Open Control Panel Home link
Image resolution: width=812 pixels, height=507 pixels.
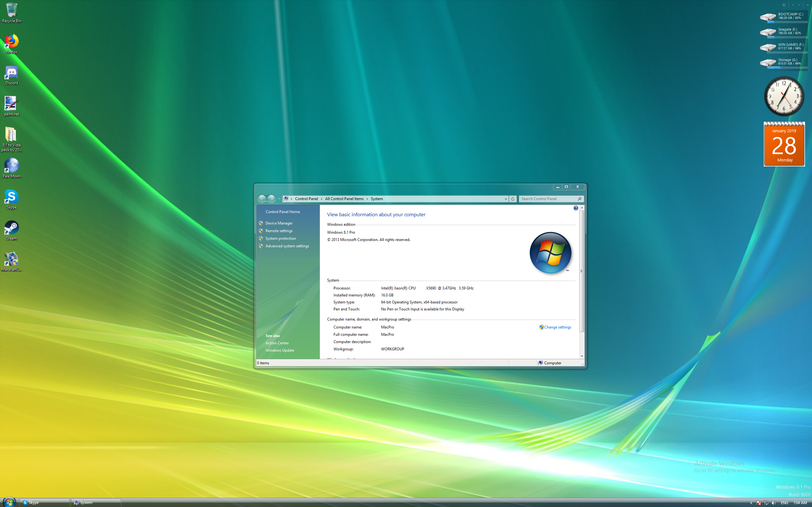click(x=282, y=211)
